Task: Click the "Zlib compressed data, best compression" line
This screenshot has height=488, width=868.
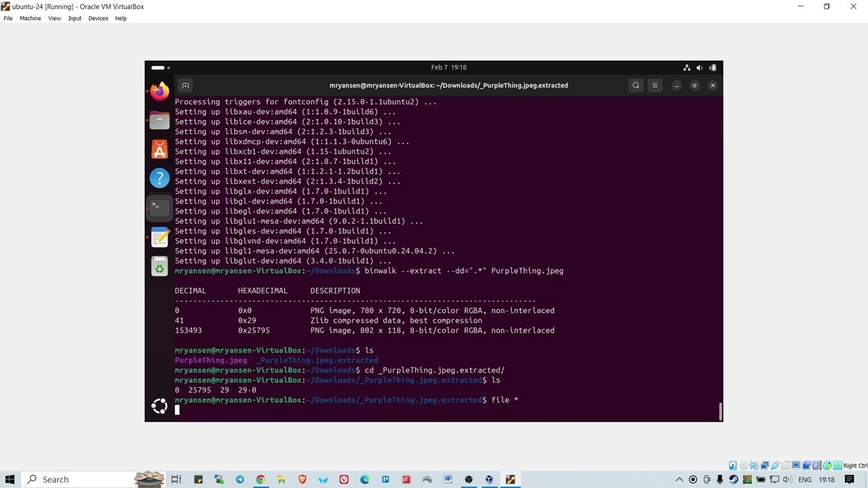Action: tap(396, 321)
